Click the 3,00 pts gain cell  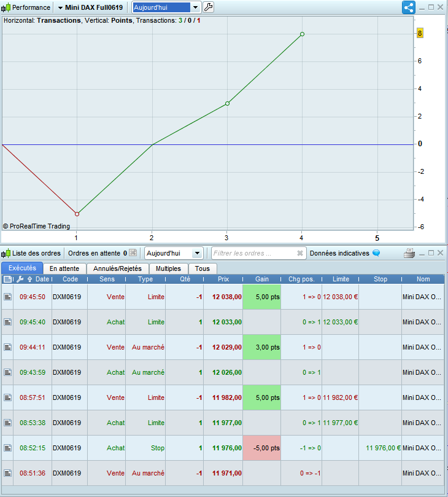point(261,347)
